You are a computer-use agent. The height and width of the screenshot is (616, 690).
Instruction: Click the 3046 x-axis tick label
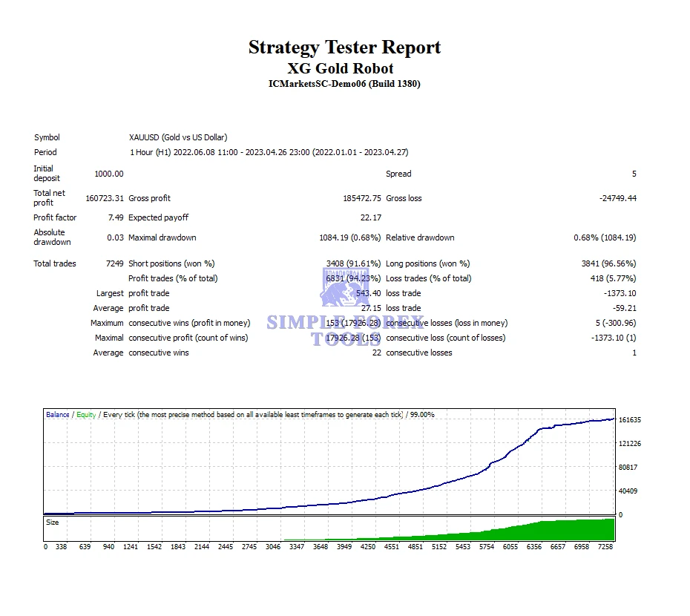[272, 546]
